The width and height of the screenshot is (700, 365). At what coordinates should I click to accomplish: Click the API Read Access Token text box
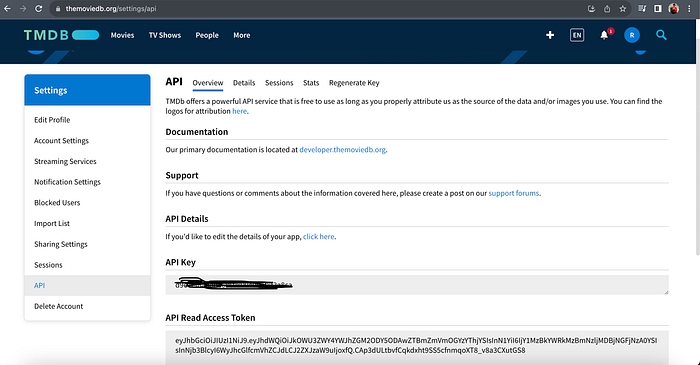click(x=417, y=347)
